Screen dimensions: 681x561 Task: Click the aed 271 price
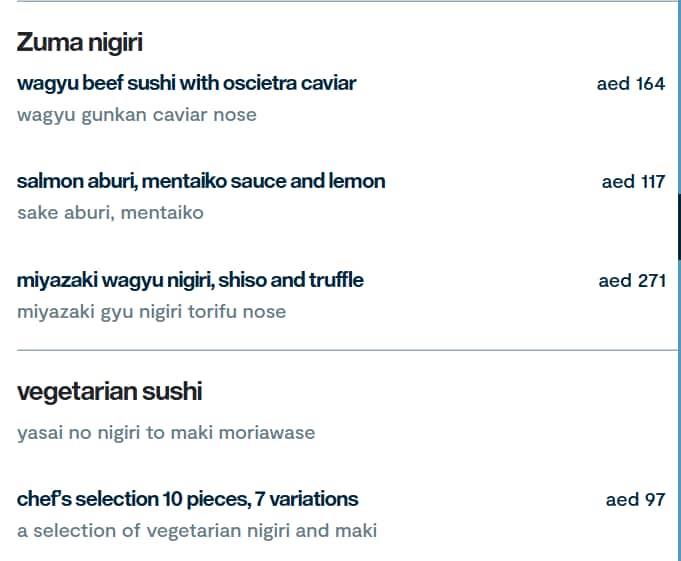point(632,281)
